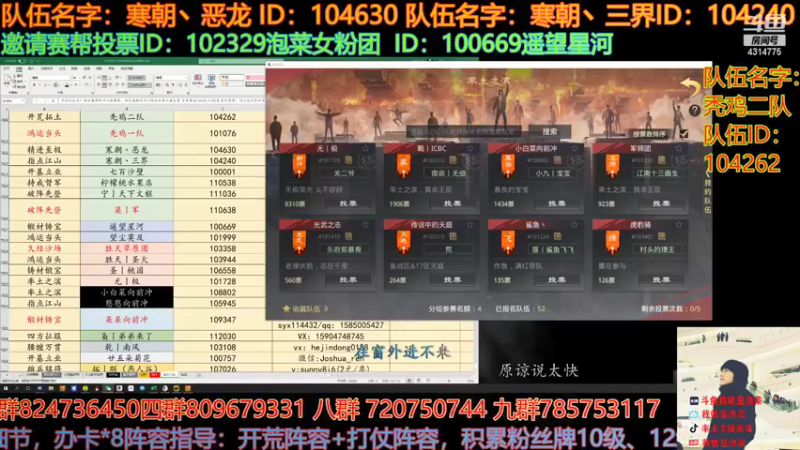
Task: Select cell containing 104262
Action: [222, 117]
